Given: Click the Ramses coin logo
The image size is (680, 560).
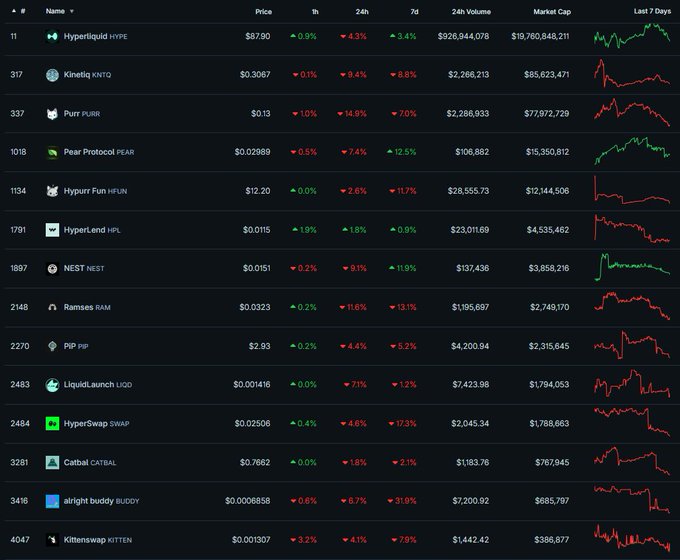Looking at the screenshot, I should [x=52, y=307].
